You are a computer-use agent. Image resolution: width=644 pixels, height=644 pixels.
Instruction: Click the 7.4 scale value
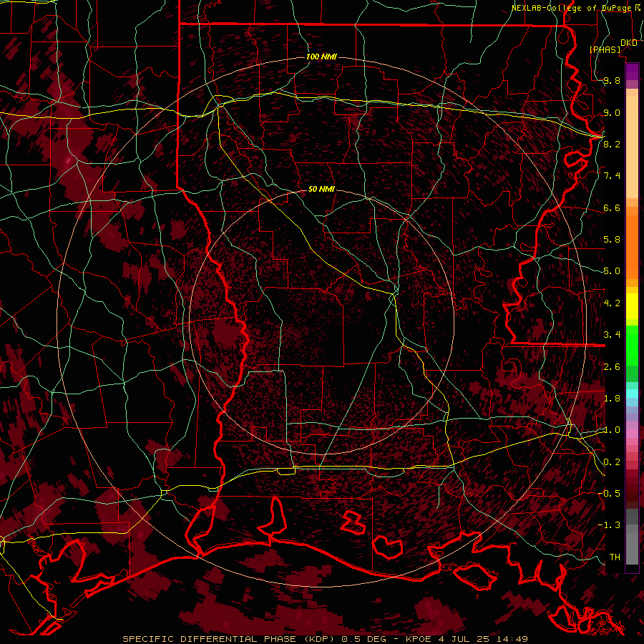[612, 176]
